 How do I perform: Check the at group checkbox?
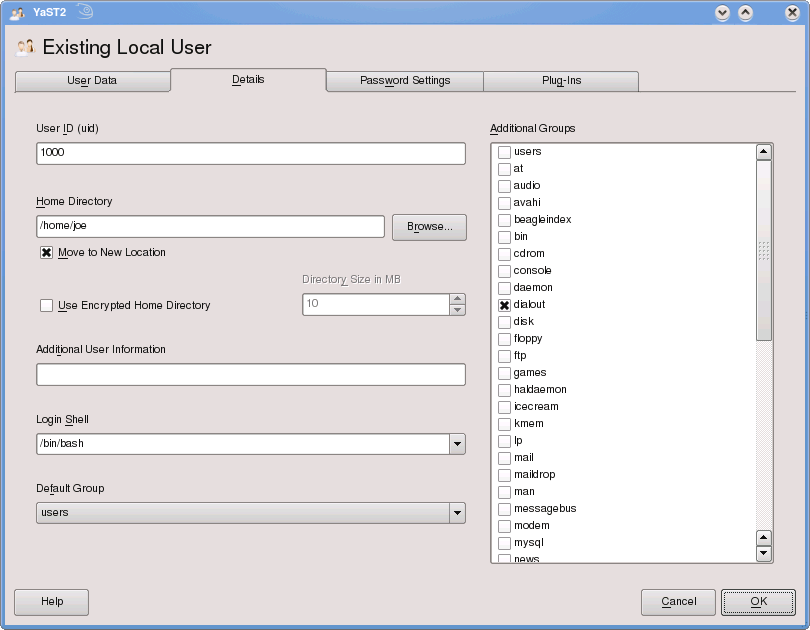coord(504,169)
